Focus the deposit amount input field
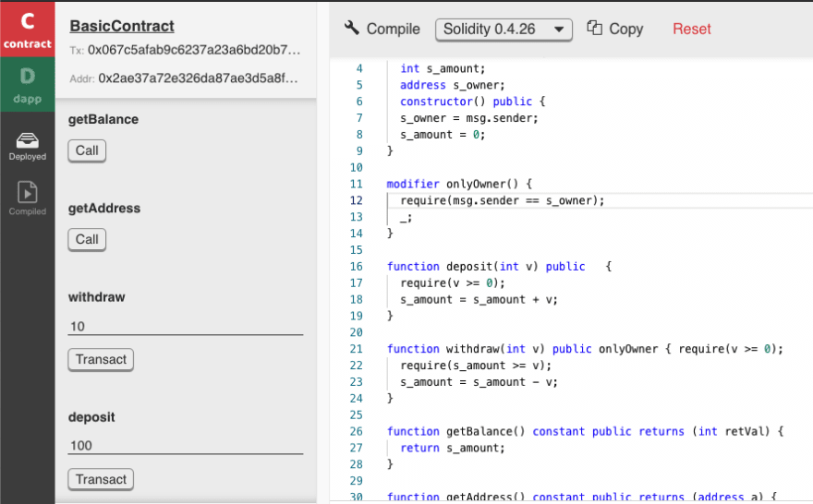The width and height of the screenshot is (813, 504). coord(185,446)
